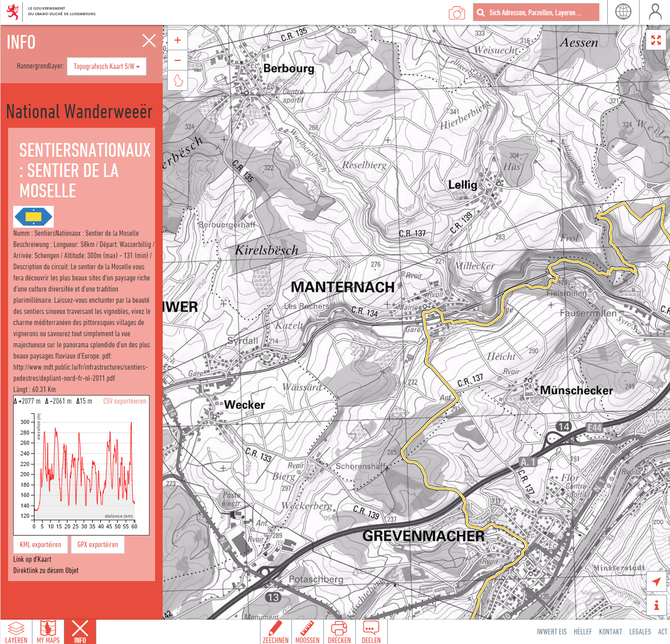Open My Maps
This screenshot has height=644, width=670.
pyautogui.click(x=49, y=631)
